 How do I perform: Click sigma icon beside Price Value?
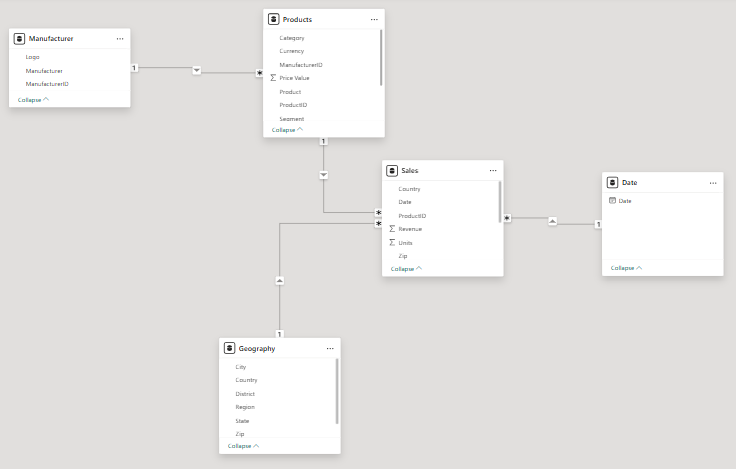point(273,78)
